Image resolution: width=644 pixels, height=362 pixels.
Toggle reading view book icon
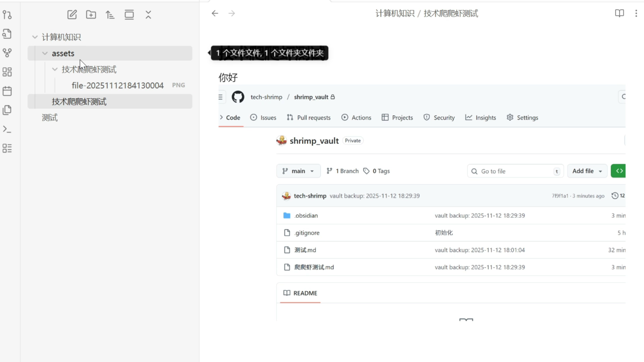619,13
